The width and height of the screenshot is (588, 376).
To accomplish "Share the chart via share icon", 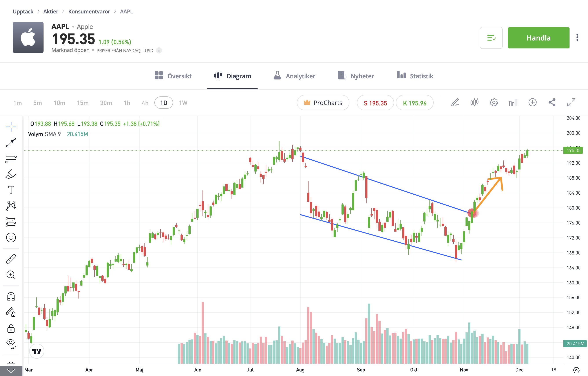I will point(552,102).
